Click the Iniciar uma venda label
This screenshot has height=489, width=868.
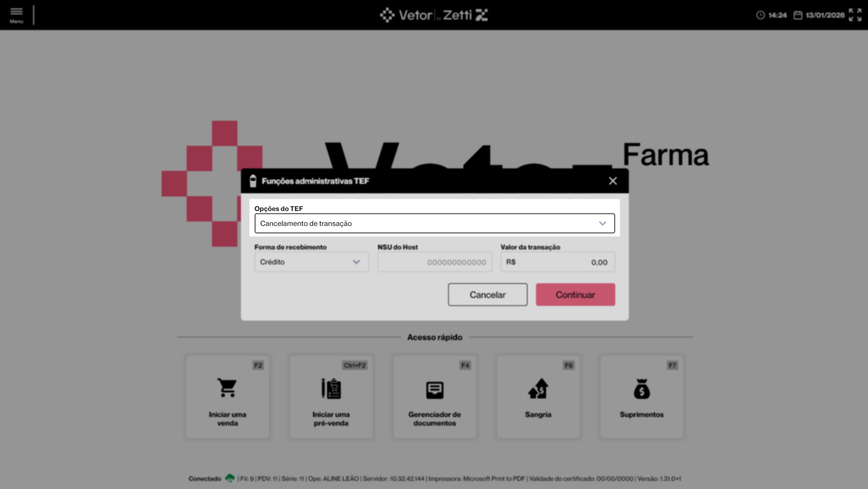click(x=227, y=419)
